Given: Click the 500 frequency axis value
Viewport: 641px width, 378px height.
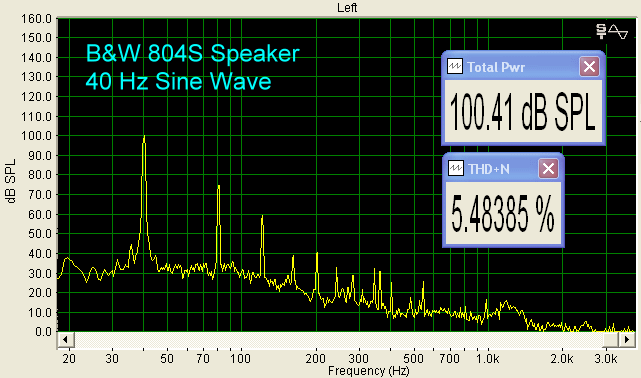Looking at the screenshot, I should 413,359.
